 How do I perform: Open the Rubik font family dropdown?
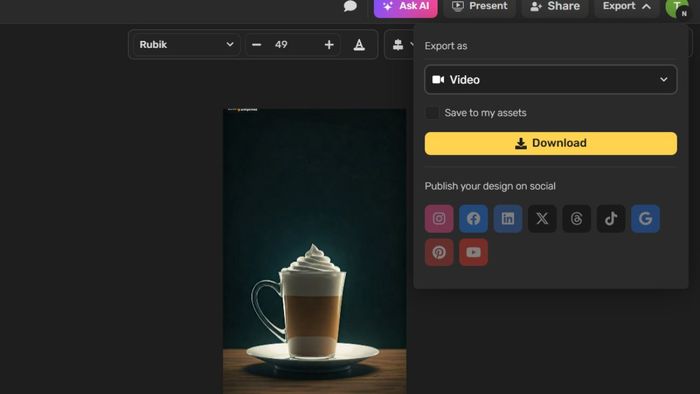[187, 45]
